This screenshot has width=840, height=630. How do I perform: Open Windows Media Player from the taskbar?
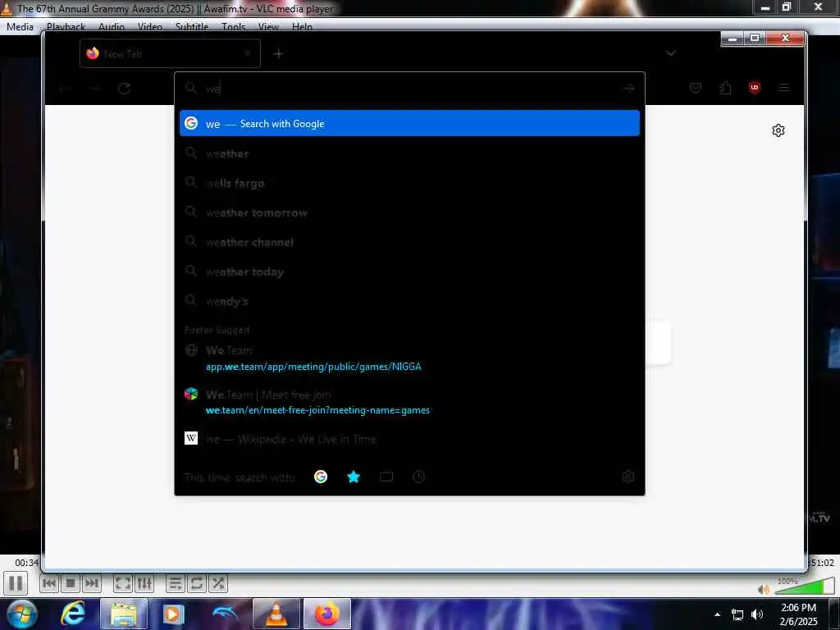click(173, 614)
